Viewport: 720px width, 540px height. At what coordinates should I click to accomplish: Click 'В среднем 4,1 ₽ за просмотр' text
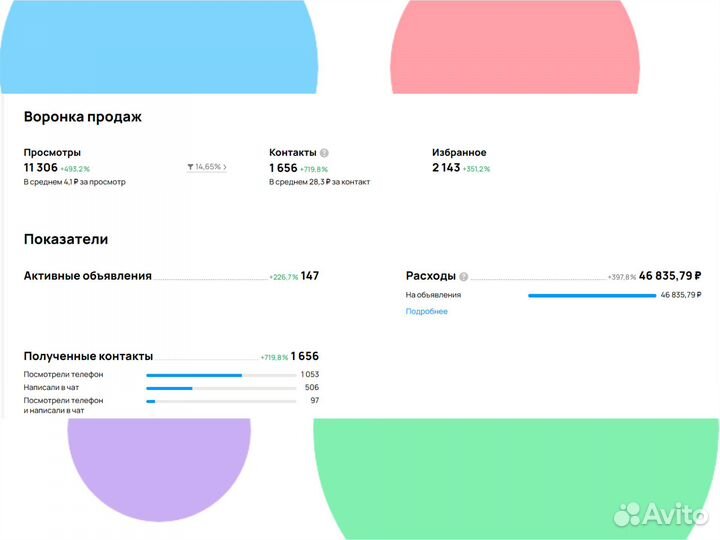tap(74, 182)
